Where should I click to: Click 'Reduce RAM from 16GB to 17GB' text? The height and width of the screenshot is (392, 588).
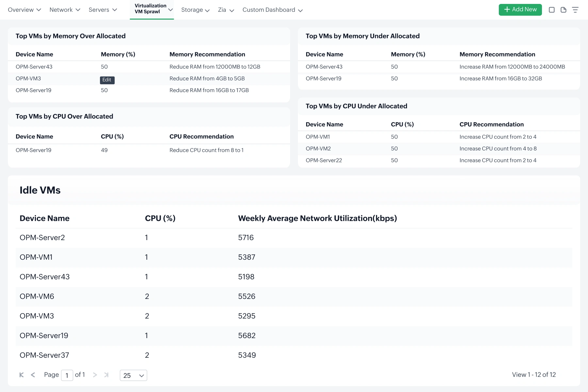(x=209, y=90)
